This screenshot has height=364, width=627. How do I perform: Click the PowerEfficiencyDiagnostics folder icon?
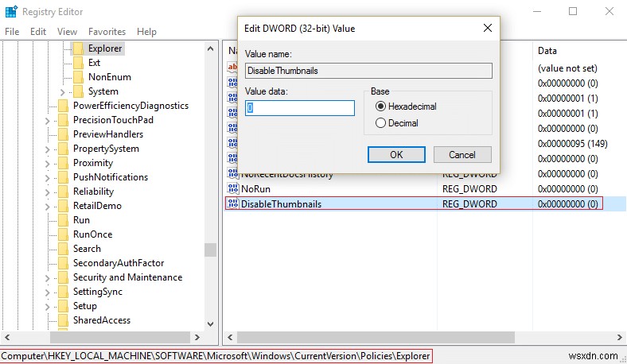click(63, 106)
